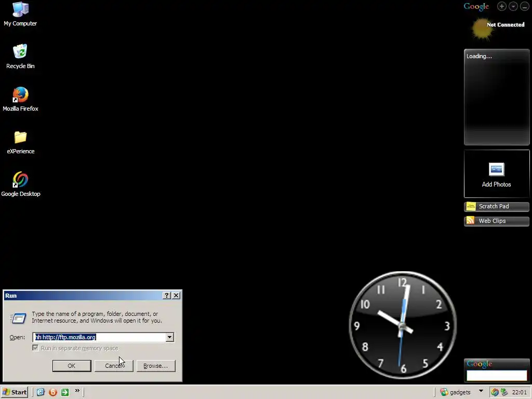Open the Start menu
Image resolution: width=532 pixels, height=399 pixels.
(x=14, y=392)
